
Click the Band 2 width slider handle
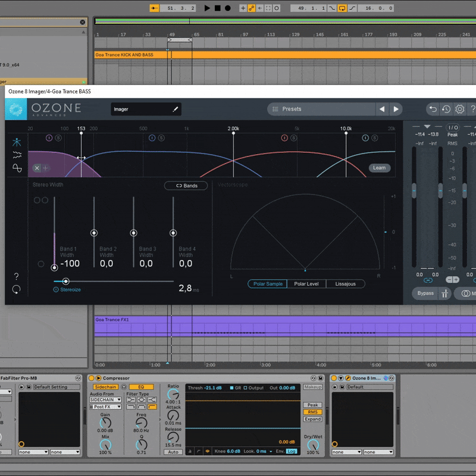(x=94, y=233)
